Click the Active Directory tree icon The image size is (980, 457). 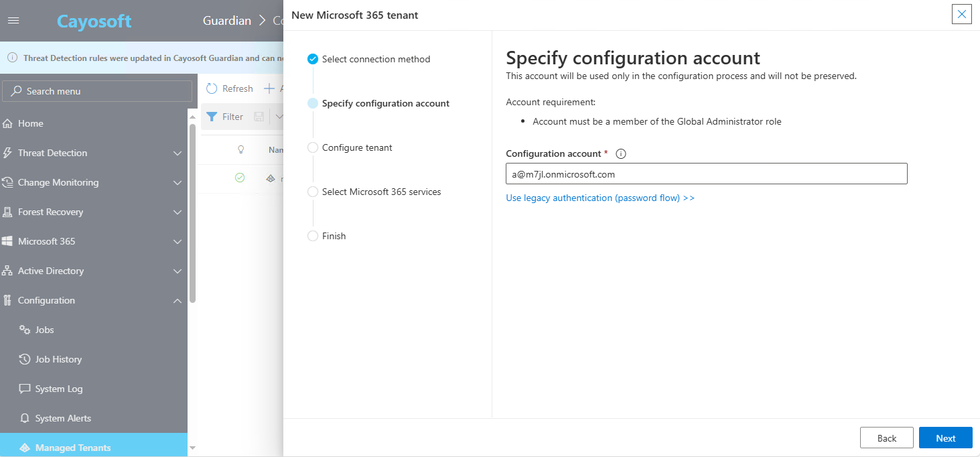point(7,271)
